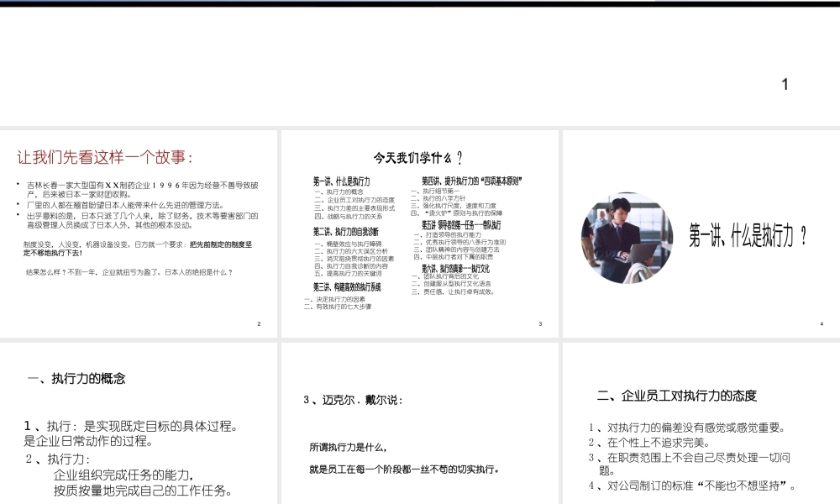Image resolution: width=840 pixels, height=504 pixels.
Task: Click the bold text 把先前制定的制度坚定不移地执行下去
Action: click(137, 249)
